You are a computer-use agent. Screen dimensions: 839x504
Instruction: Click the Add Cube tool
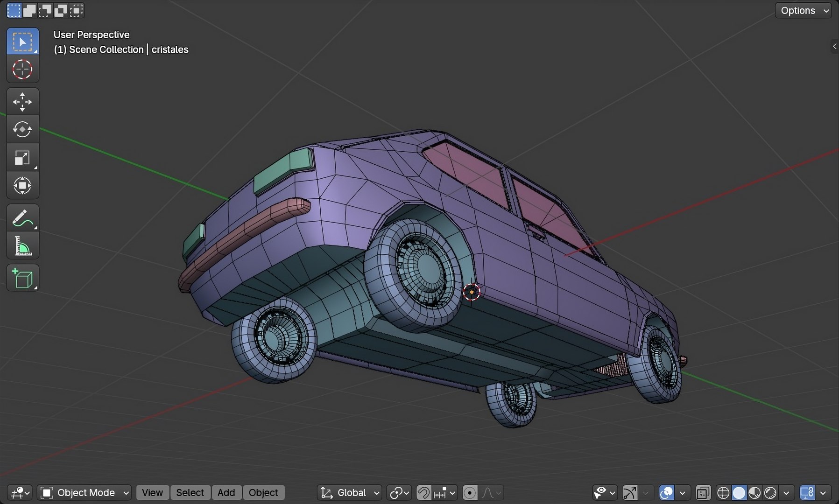point(22,278)
